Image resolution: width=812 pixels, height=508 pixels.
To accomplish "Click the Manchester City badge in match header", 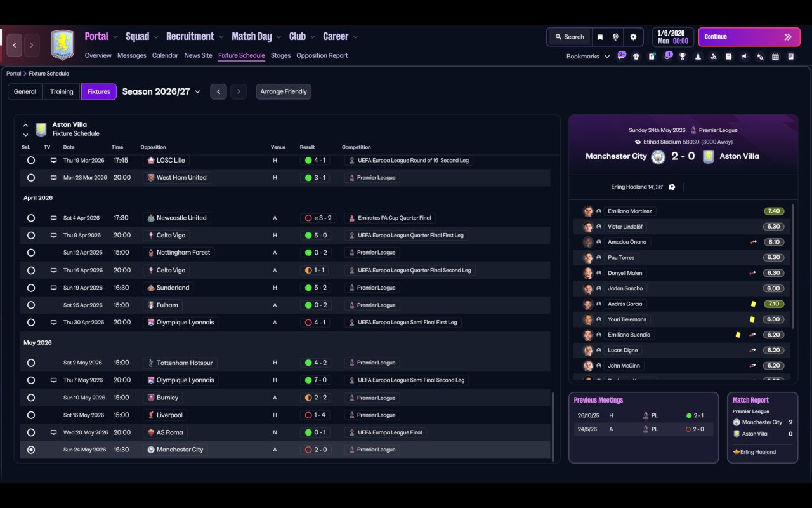I will point(658,156).
